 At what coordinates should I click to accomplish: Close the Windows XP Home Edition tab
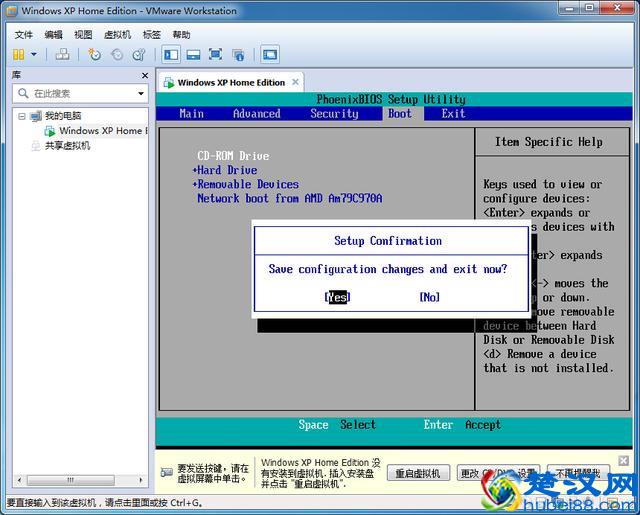296,82
